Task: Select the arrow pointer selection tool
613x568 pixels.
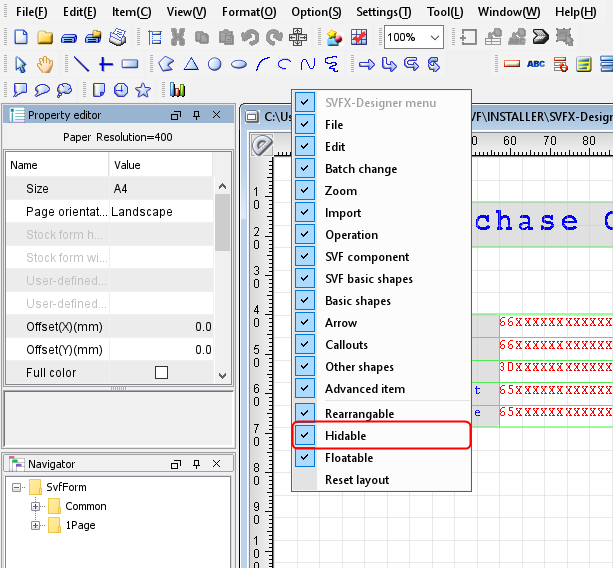Action: tap(22, 64)
